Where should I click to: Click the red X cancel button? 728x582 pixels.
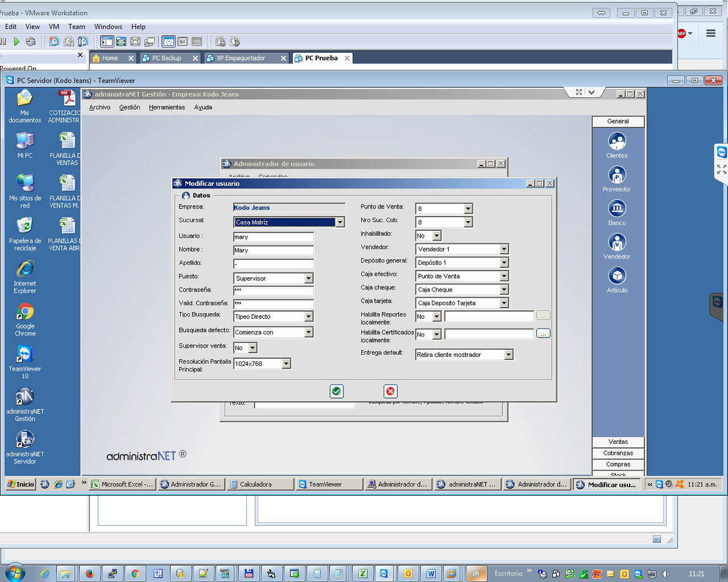(x=390, y=391)
